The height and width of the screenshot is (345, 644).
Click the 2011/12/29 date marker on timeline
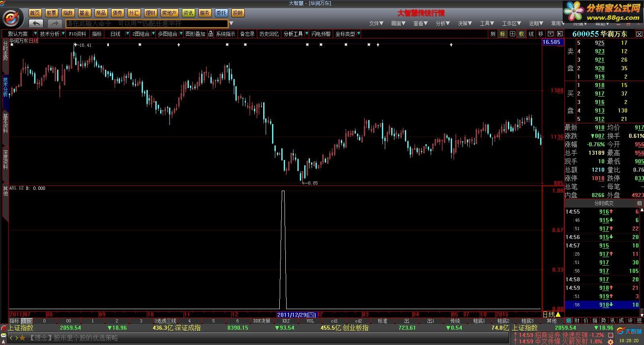tap(297, 314)
